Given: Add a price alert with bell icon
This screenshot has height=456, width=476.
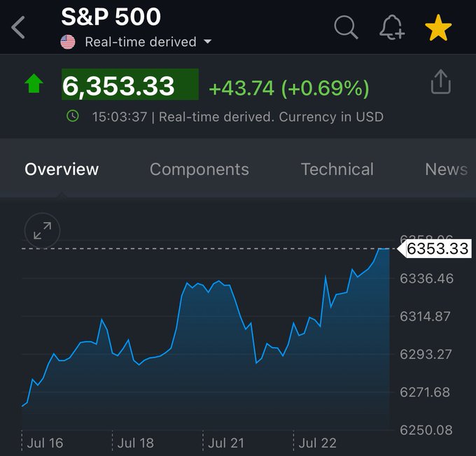Looking at the screenshot, I should pyautogui.click(x=391, y=27).
